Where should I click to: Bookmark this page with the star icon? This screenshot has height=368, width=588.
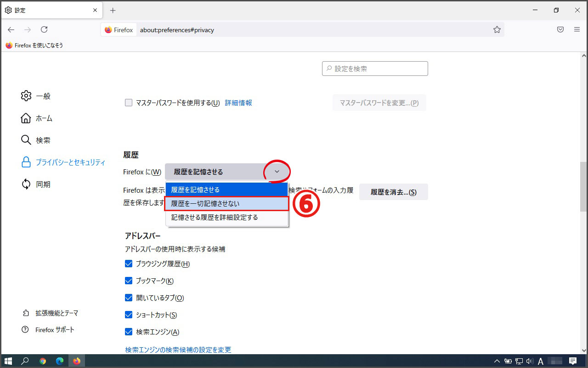497,29
